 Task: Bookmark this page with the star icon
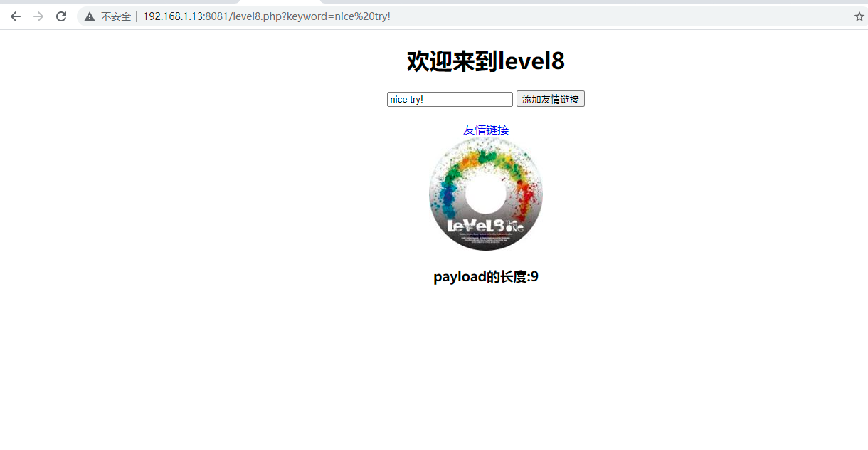859,16
